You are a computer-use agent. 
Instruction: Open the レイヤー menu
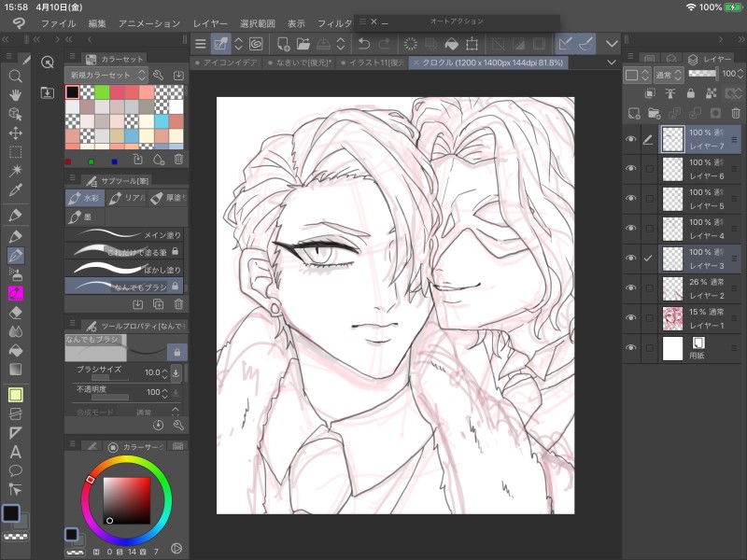210,23
